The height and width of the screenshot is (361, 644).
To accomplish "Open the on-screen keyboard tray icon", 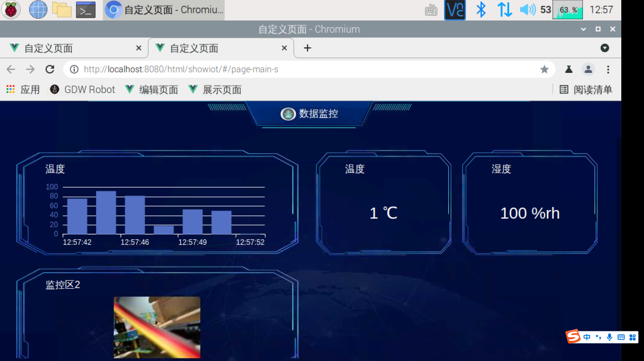I will (x=431, y=10).
